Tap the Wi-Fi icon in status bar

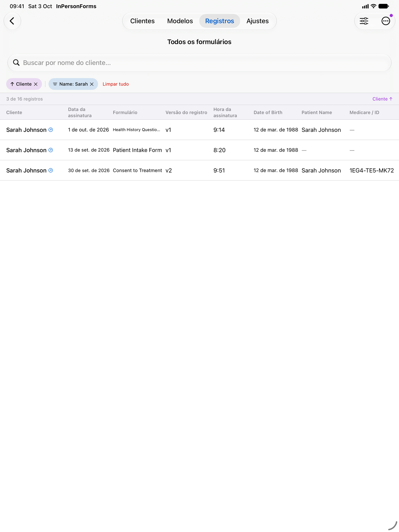pos(374,6)
